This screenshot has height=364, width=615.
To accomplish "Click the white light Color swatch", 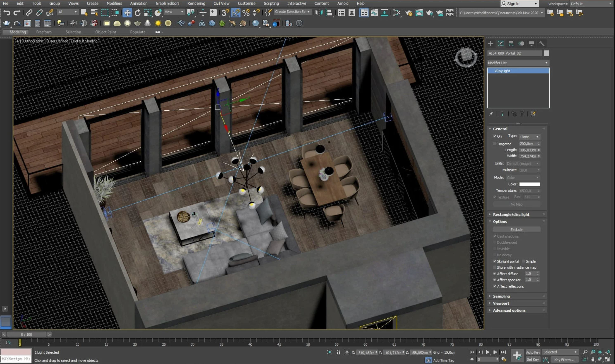I will [529, 184].
